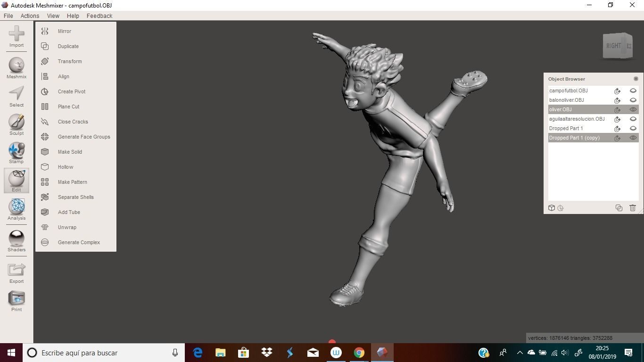The width and height of the screenshot is (644, 362).
Task: Delete selected object with trash icon
Action: [633, 208]
